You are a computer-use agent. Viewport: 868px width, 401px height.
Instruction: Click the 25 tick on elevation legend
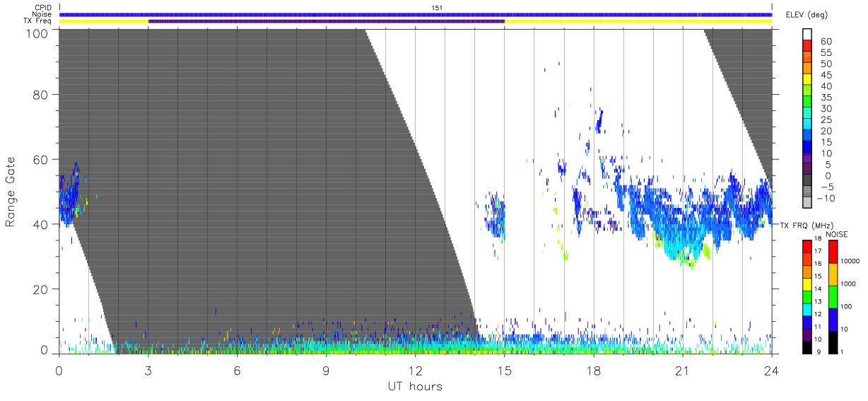pyautogui.click(x=826, y=120)
